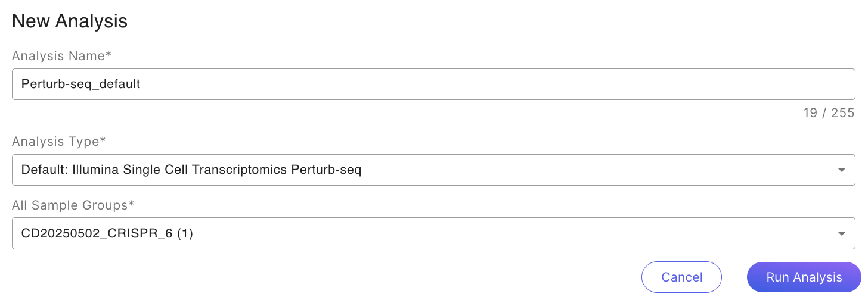
Task: Select the 'CD20250502_CRISPR_6 (1)' value text
Action: point(107,233)
